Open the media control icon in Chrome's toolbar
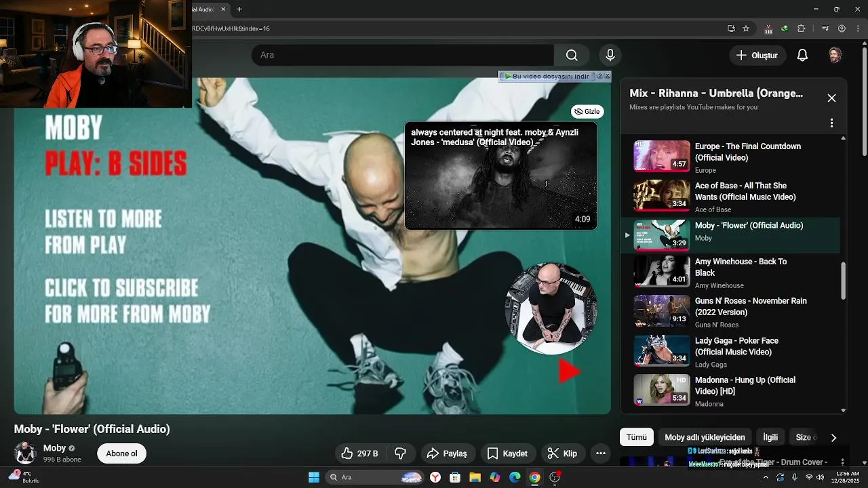The width and height of the screenshot is (868, 488). point(825,28)
